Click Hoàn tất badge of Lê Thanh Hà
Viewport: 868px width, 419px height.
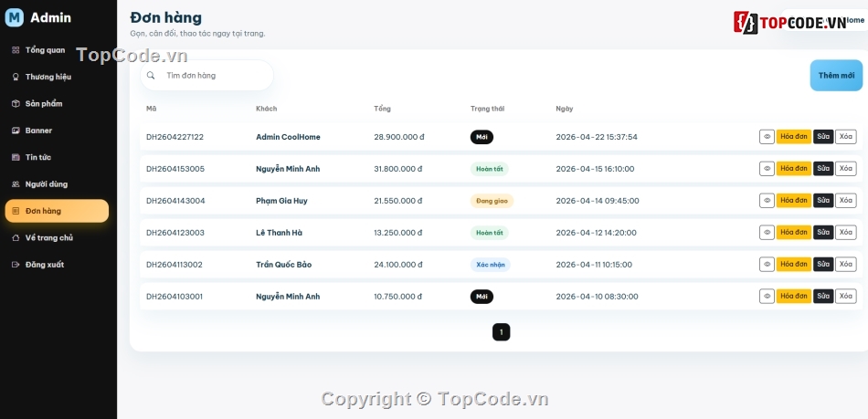point(490,233)
